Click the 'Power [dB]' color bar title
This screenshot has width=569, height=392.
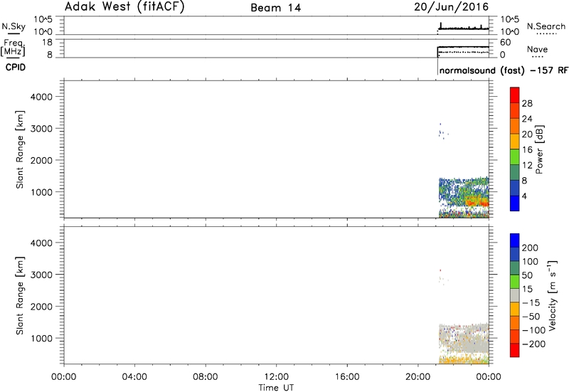tap(540, 149)
